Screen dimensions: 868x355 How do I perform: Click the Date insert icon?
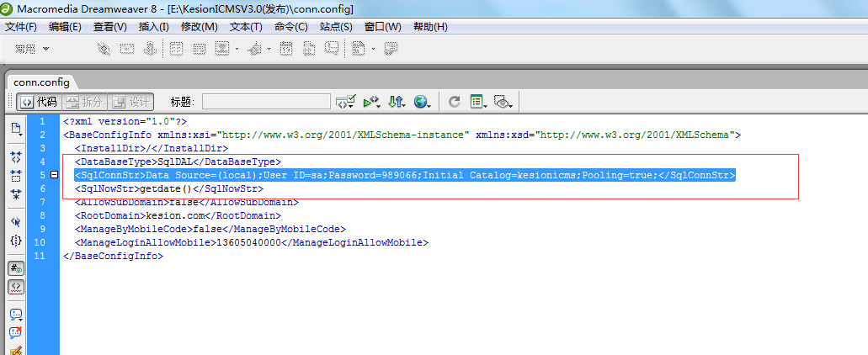coord(286,49)
